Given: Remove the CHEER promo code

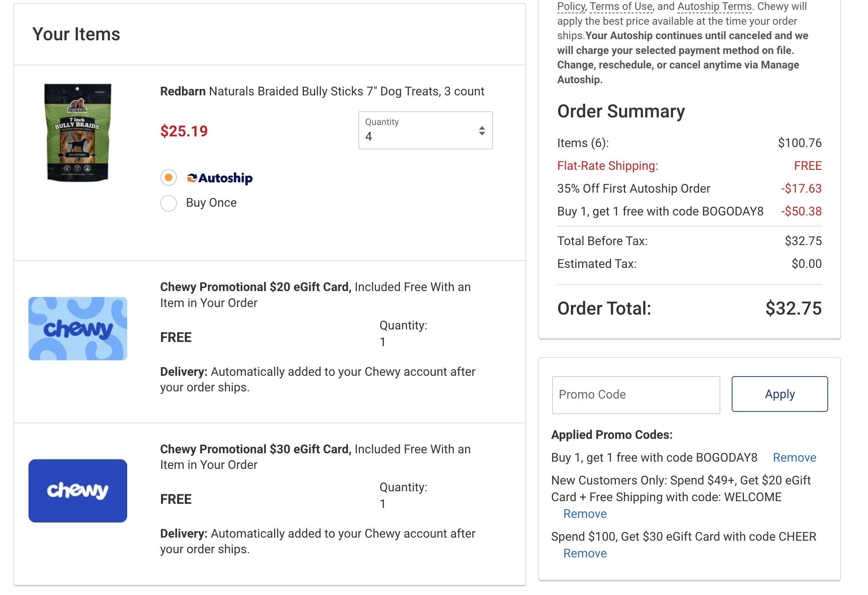Looking at the screenshot, I should (x=585, y=553).
